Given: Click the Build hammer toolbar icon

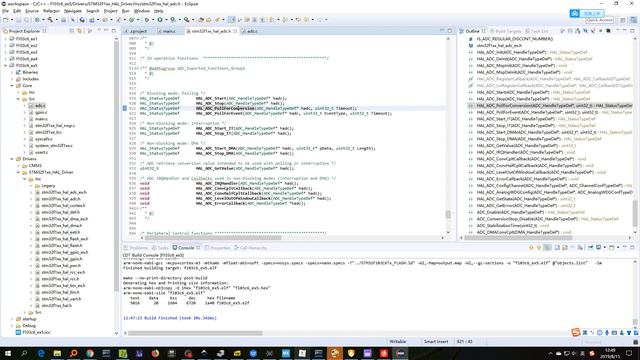Looking at the screenshot, I should coord(50,20).
